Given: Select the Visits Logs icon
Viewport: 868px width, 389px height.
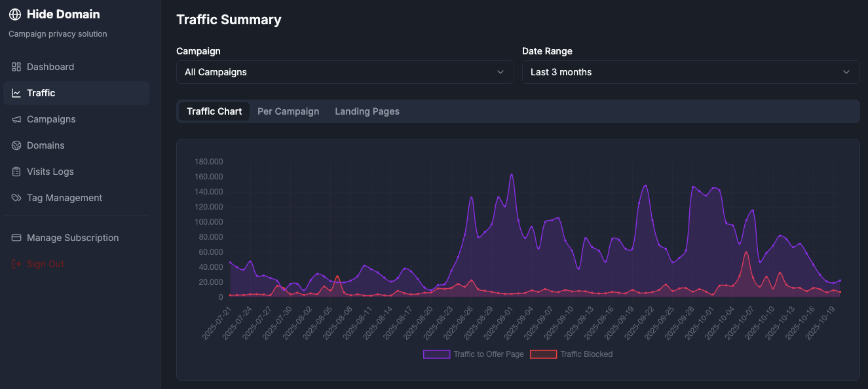Looking at the screenshot, I should pos(15,172).
